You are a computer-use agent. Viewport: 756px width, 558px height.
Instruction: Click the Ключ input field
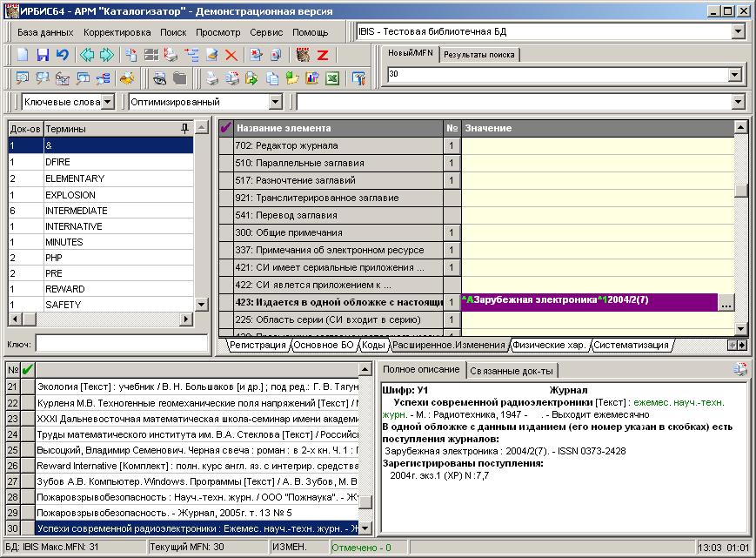point(122,344)
